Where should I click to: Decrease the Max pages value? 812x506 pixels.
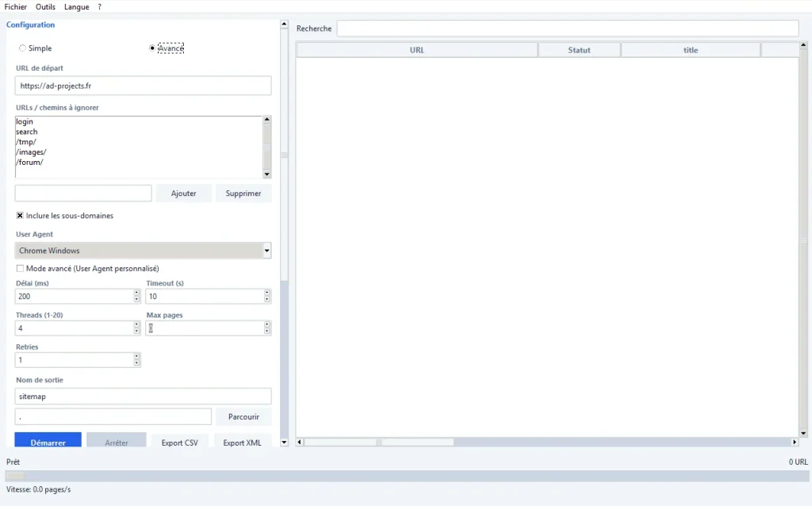click(x=267, y=331)
